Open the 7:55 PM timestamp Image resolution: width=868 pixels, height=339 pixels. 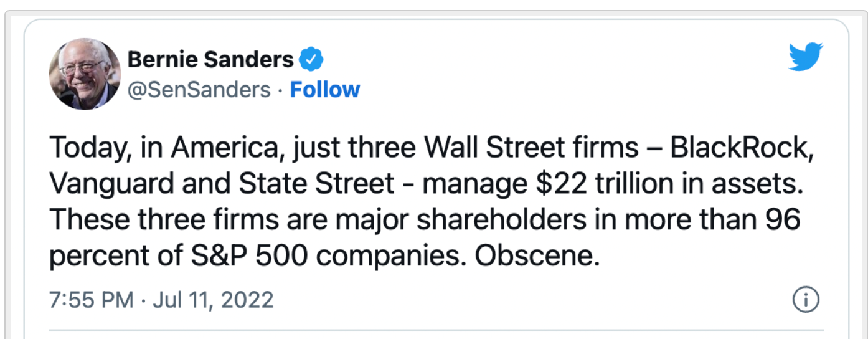(91, 300)
